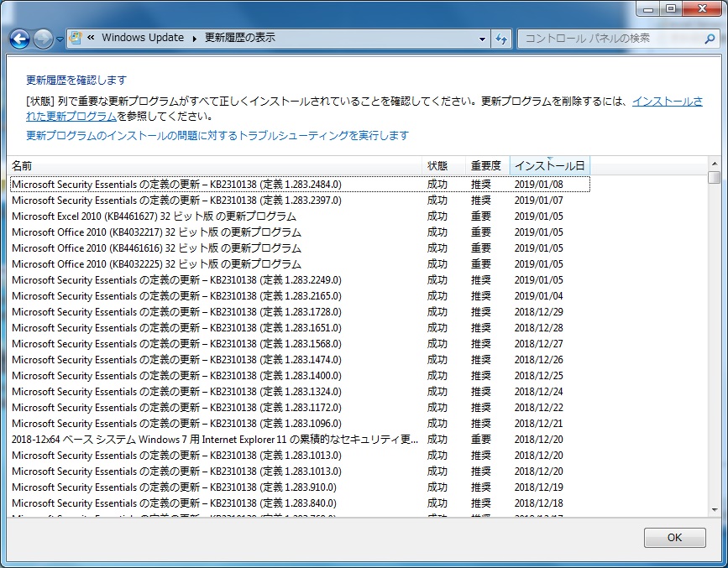The width and height of the screenshot is (728, 568).
Task: Click the OK button
Action: [674, 537]
